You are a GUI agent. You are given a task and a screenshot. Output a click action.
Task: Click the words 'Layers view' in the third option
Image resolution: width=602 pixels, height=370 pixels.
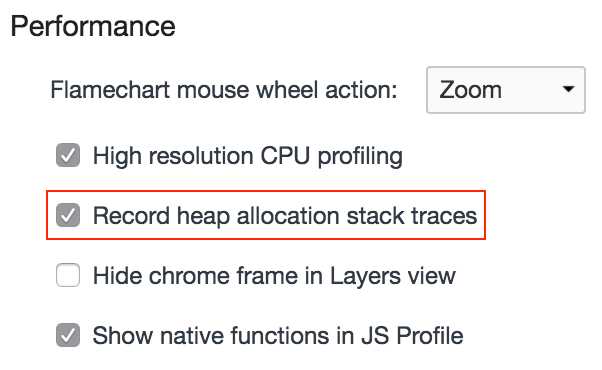393,277
